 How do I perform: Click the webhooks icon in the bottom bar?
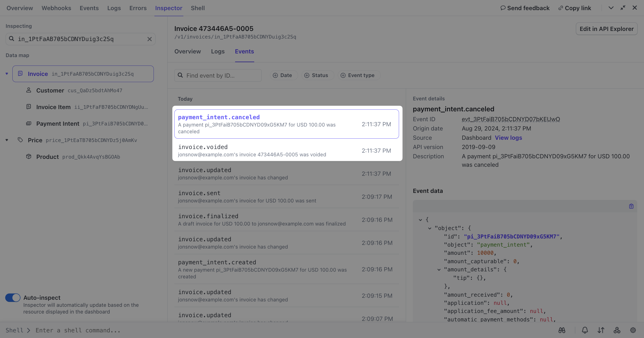(x=617, y=330)
